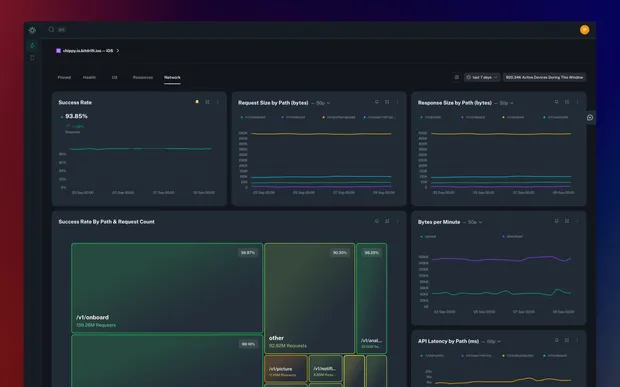Image resolution: width=620 pixels, height=387 pixels.
Task: Select the green highlighted sidebar icon
Action: (32, 45)
